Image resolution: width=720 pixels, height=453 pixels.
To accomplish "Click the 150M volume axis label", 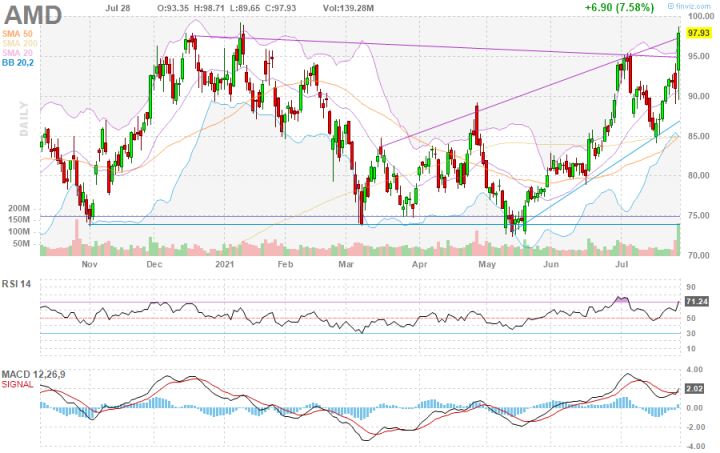I will 19,220.
